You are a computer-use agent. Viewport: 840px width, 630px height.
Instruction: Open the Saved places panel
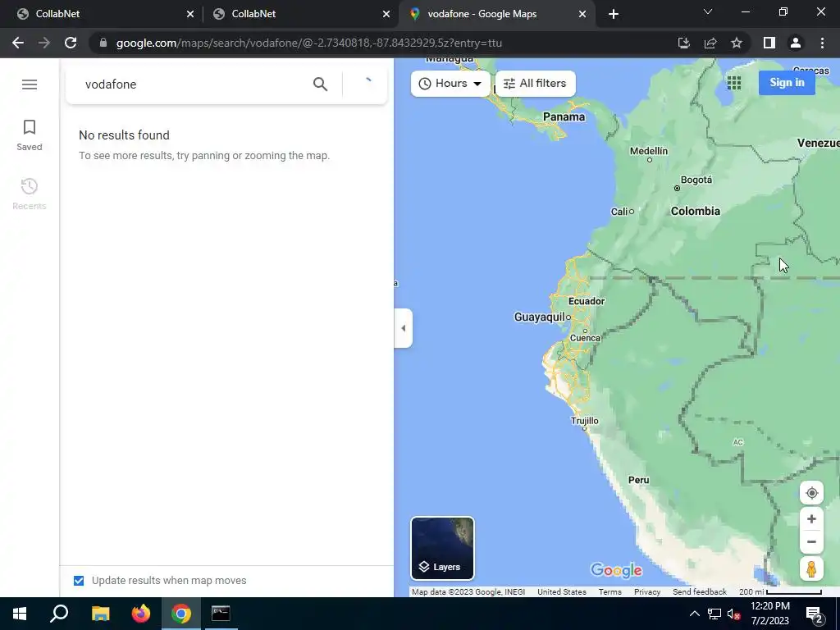coord(30,135)
